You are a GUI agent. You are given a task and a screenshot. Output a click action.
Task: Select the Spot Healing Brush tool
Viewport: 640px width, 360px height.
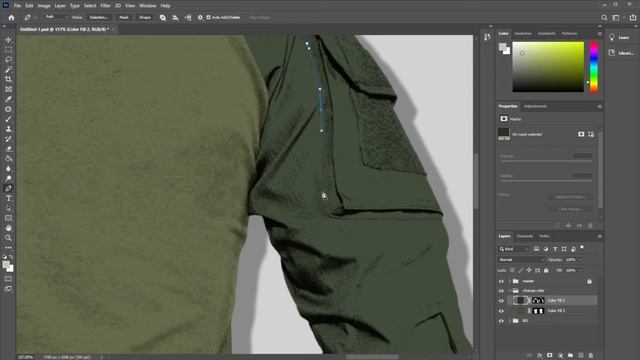[8, 109]
